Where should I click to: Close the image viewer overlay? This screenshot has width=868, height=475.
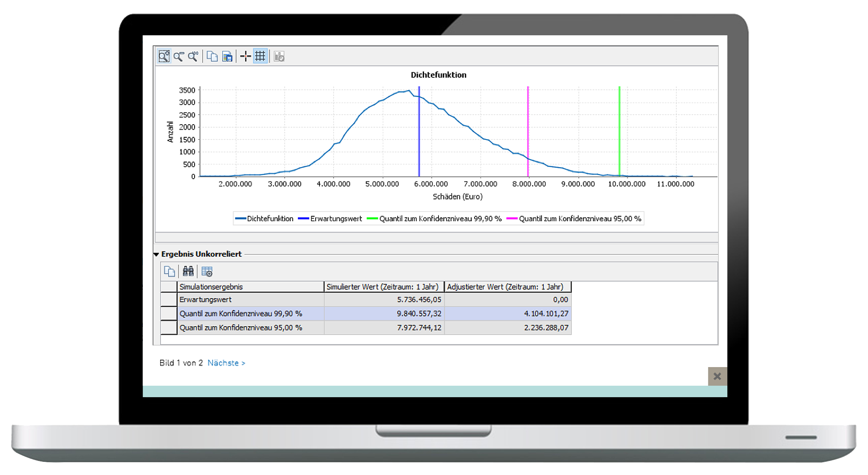point(717,376)
